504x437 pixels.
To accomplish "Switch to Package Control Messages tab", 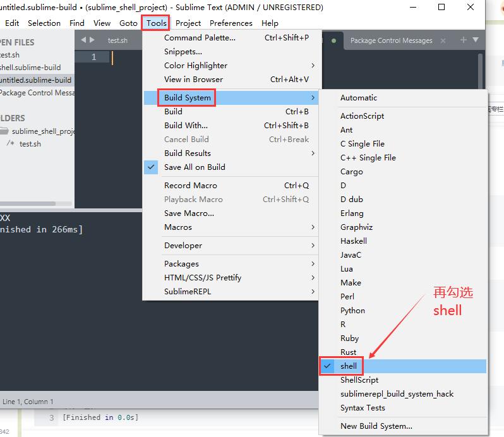I will 391,40.
